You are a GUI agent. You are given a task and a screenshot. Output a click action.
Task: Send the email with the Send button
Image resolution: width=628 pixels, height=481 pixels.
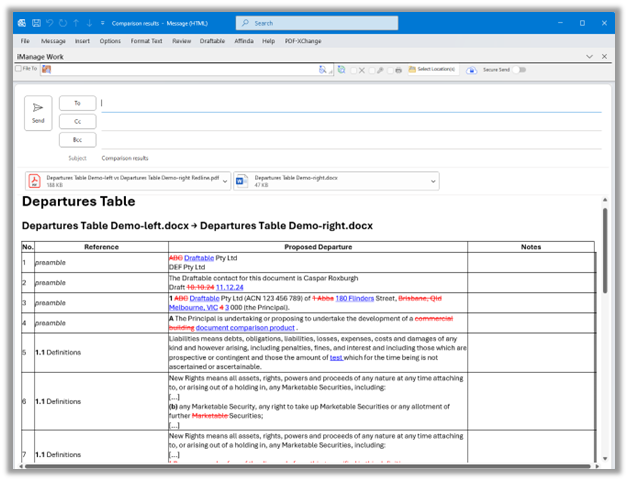tap(38, 113)
